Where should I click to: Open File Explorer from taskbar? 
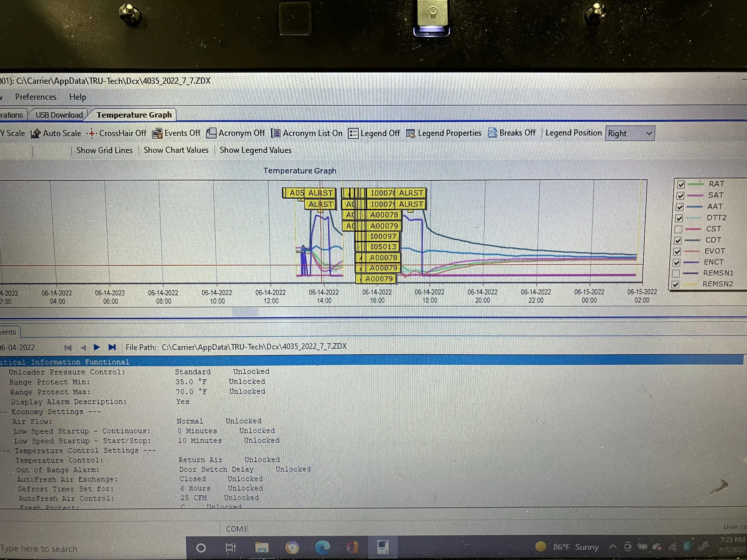262,547
